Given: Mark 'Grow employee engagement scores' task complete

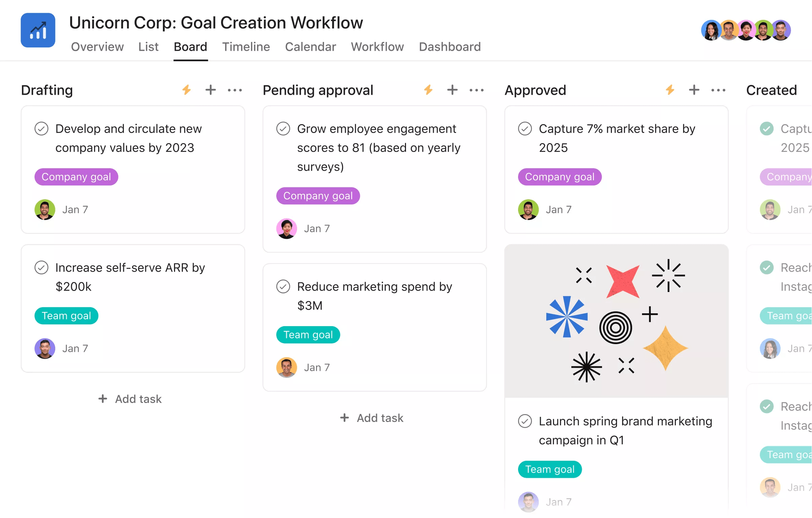Looking at the screenshot, I should 283,129.
